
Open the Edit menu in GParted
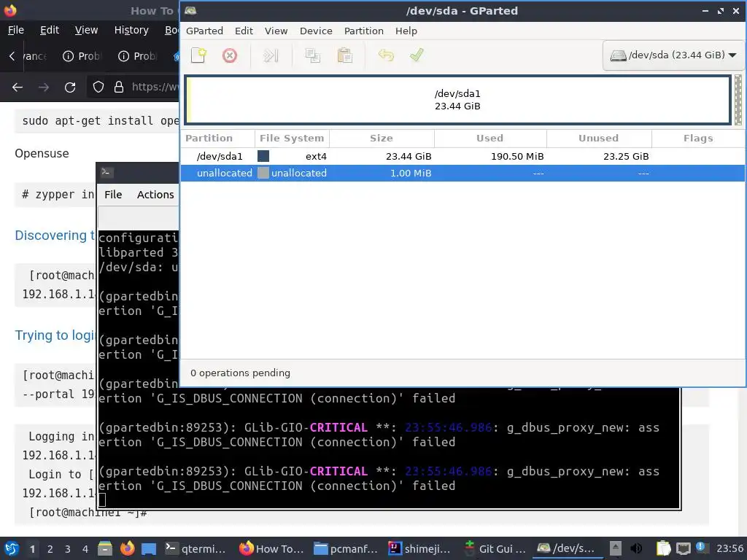(x=244, y=31)
